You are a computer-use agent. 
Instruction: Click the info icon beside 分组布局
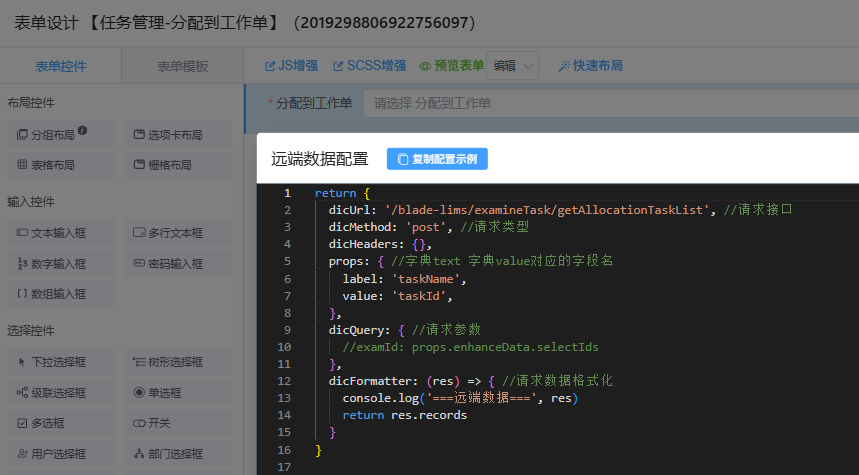point(82,130)
